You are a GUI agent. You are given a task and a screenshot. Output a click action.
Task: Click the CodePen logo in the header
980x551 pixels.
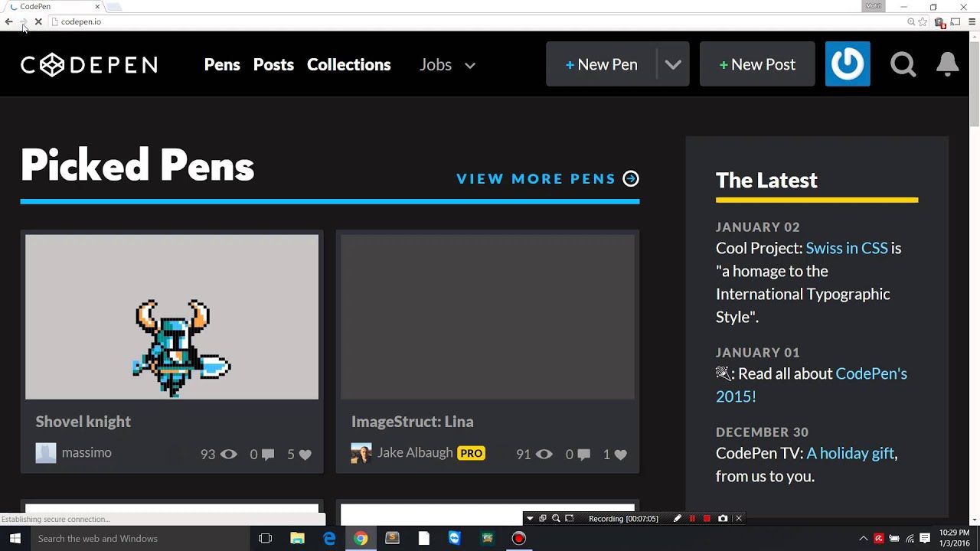coord(89,65)
